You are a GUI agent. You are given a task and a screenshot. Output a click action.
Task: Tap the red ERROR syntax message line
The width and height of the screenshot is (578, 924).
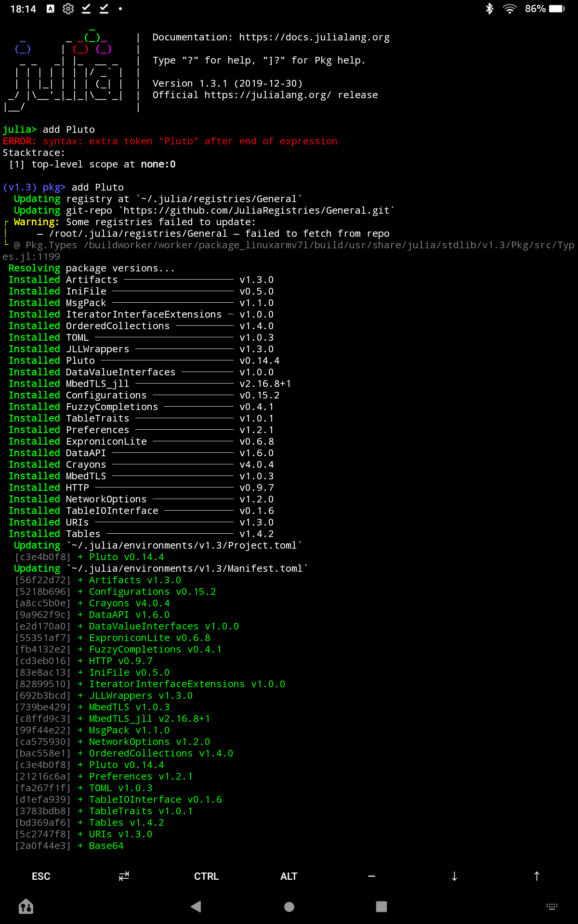click(x=170, y=141)
